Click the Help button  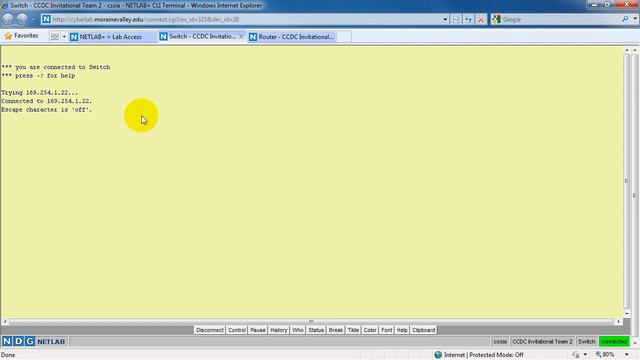coord(402,330)
